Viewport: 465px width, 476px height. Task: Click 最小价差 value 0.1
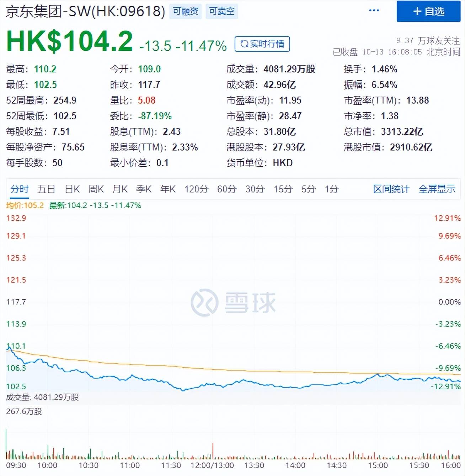[162, 163]
